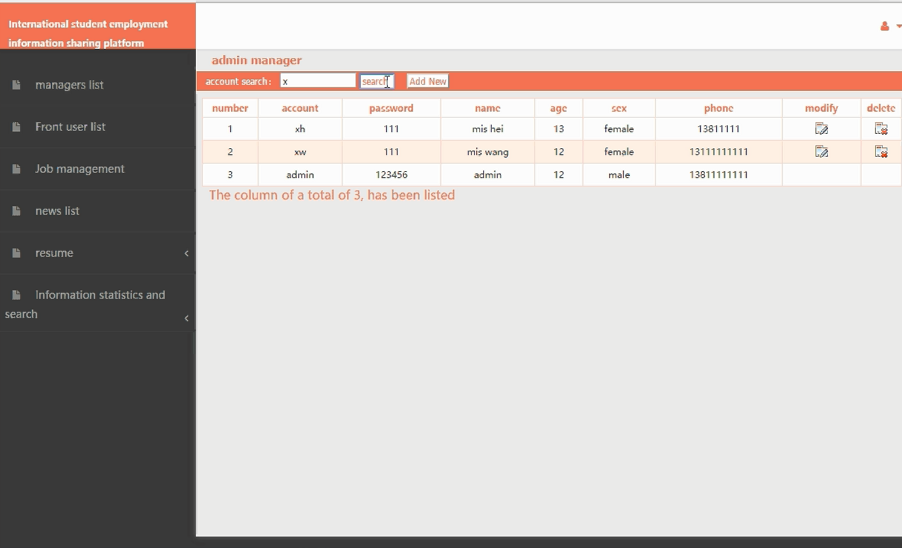Click the phone cell 13111111111
Viewport: 902px width, 548px height.
click(x=718, y=152)
